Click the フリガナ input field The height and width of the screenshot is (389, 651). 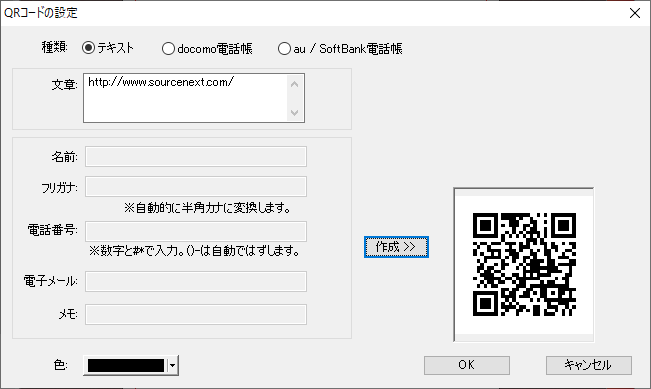pyautogui.click(x=196, y=186)
